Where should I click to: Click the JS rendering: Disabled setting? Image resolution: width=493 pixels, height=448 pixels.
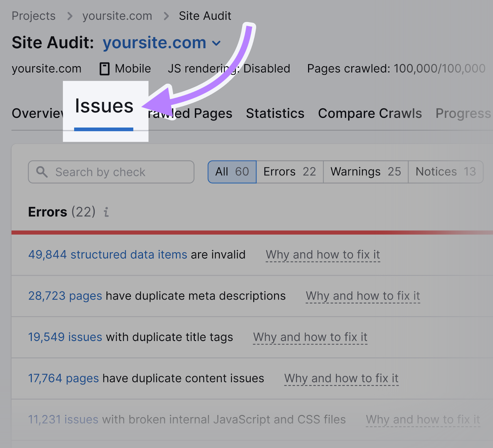pyautogui.click(x=229, y=68)
